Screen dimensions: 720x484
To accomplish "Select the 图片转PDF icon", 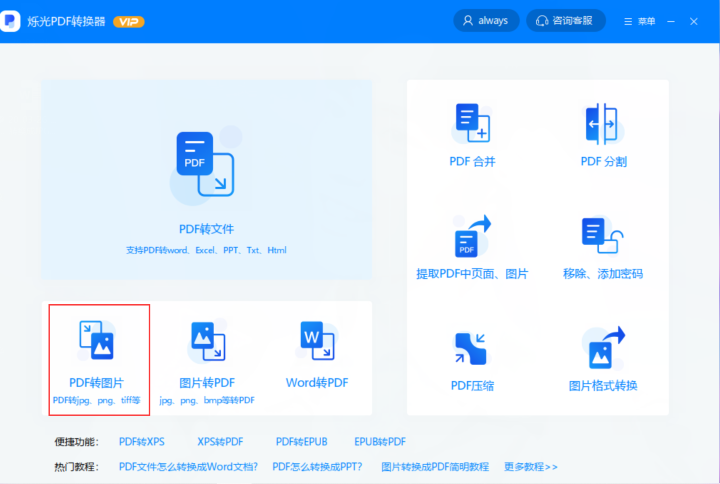I will click(208, 341).
